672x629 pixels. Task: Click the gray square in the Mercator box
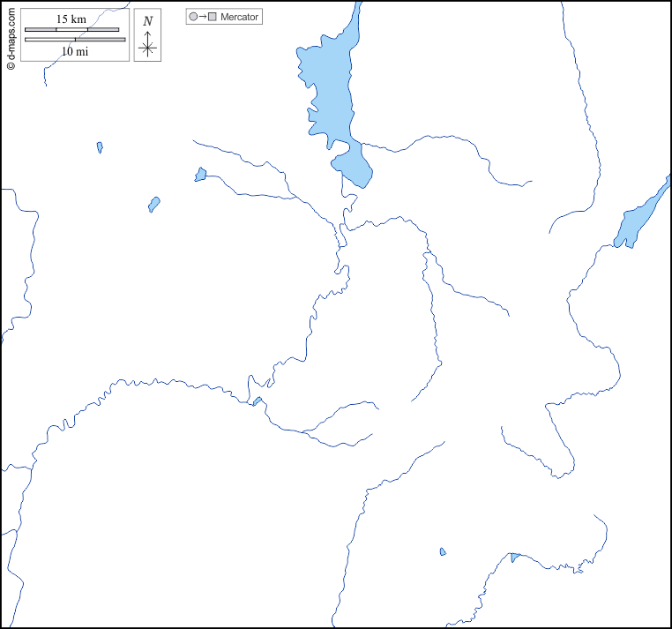tap(213, 17)
